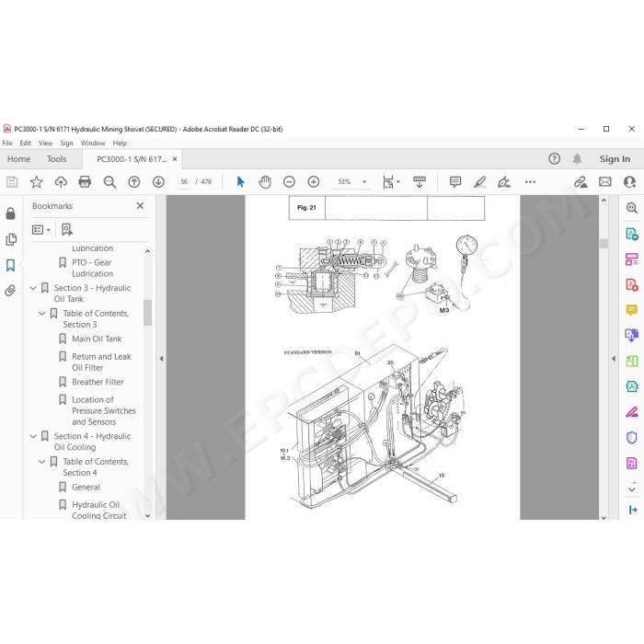This screenshot has width=644, height=644.
Task: Select the highlight pen tool
Action: [x=479, y=181]
